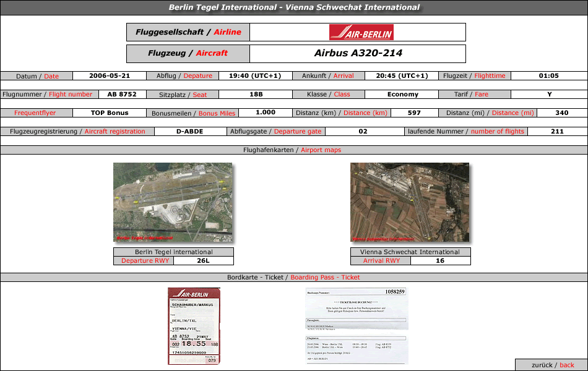Click the date value 2006-05-21

pos(110,75)
